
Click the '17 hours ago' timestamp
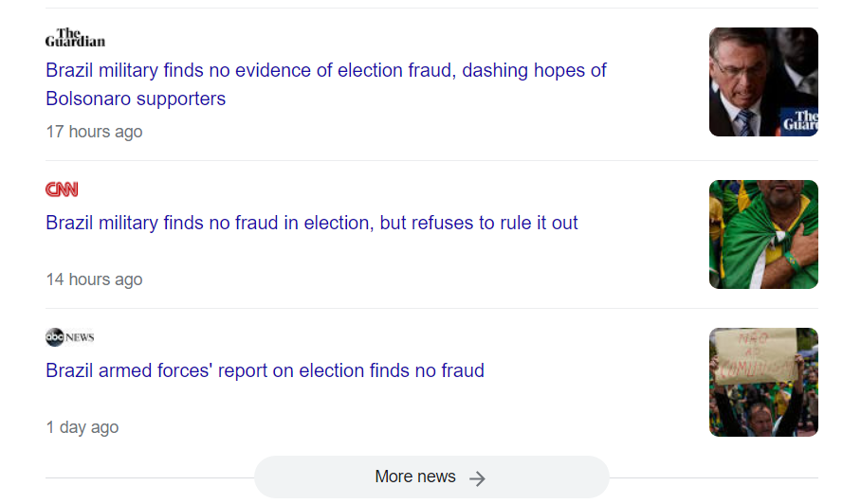(94, 132)
